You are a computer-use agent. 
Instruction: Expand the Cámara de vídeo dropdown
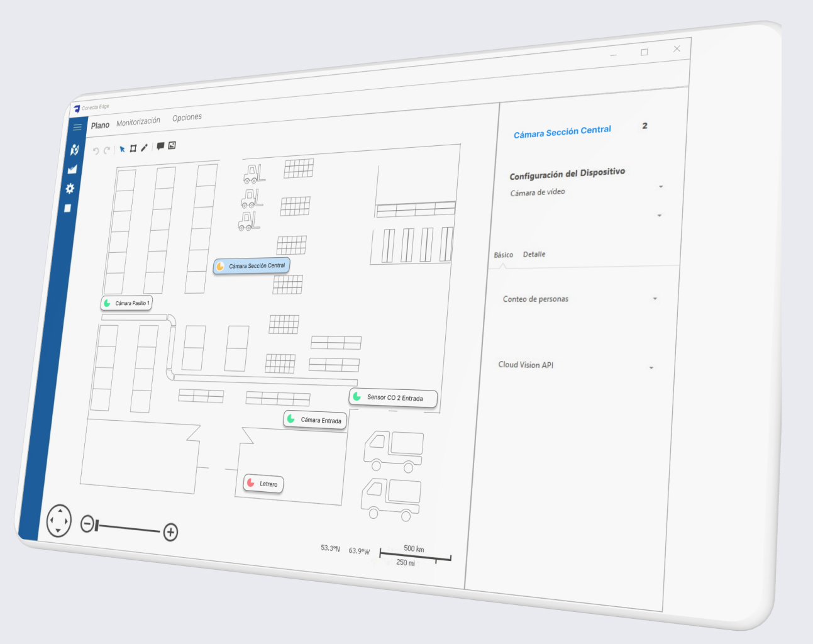coord(660,187)
